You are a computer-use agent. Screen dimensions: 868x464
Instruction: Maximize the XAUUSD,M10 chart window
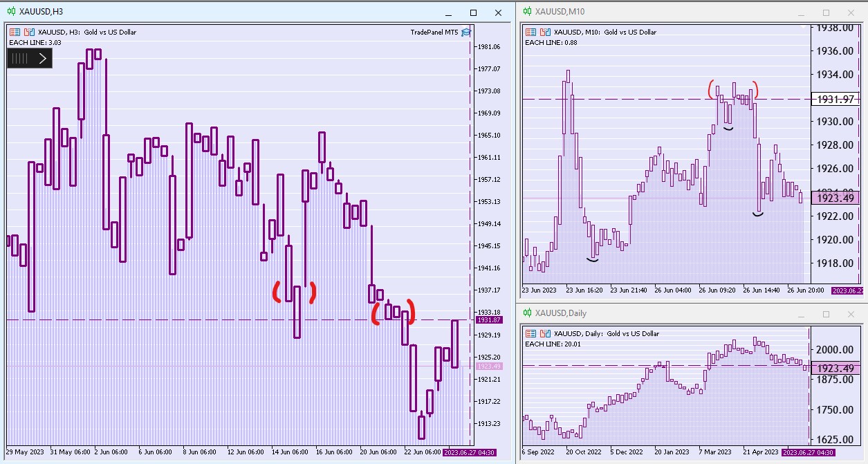point(826,12)
